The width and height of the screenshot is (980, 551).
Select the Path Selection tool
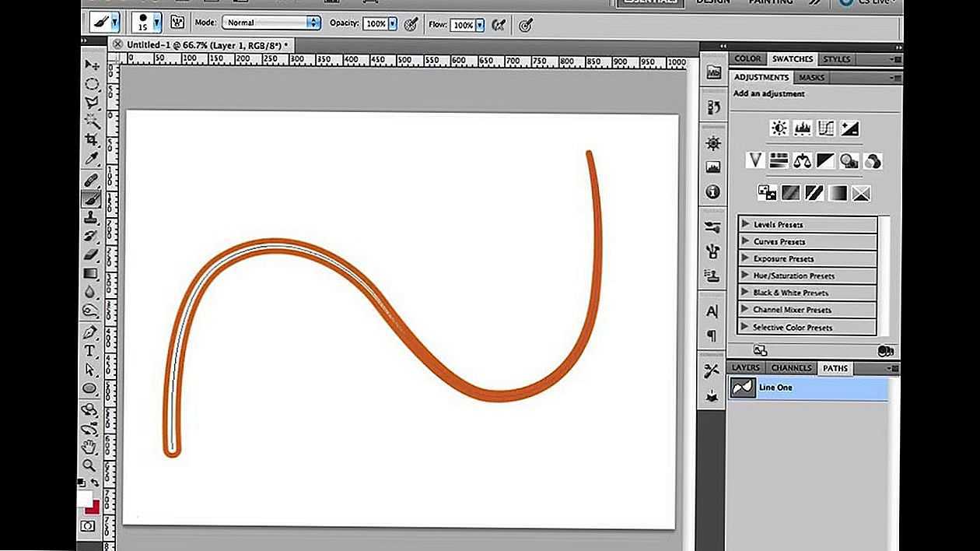coord(91,370)
